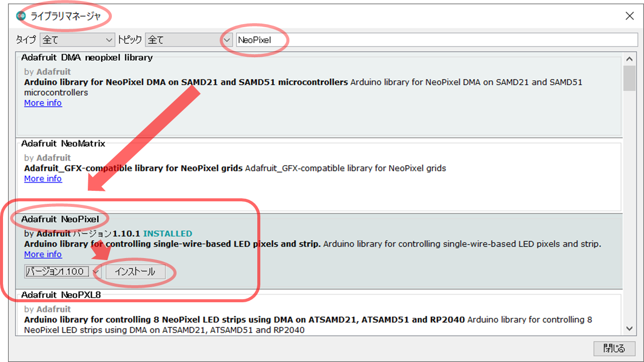The image size is (644, 362).
Task: Open the トピック dropdown set to 全て
Action: click(x=189, y=40)
